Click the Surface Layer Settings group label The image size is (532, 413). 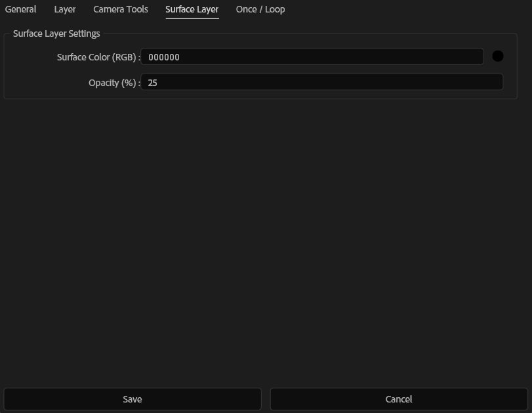56,33
